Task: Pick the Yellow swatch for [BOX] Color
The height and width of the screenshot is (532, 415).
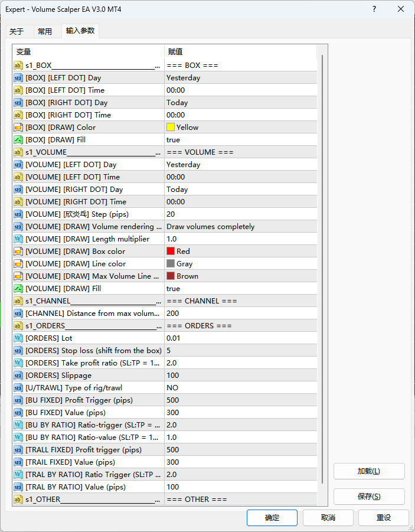Action: pyautogui.click(x=171, y=127)
